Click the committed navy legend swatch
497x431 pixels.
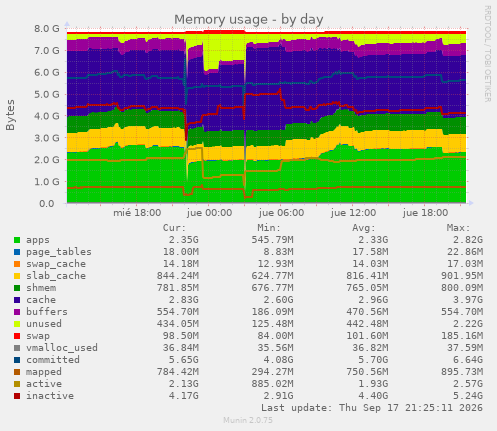pos(17,360)
